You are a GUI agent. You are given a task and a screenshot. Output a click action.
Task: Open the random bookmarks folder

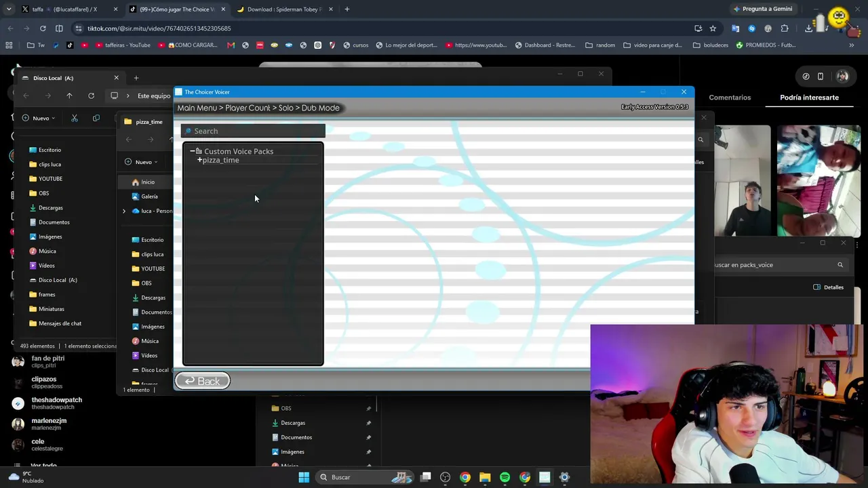coord(600,45)
